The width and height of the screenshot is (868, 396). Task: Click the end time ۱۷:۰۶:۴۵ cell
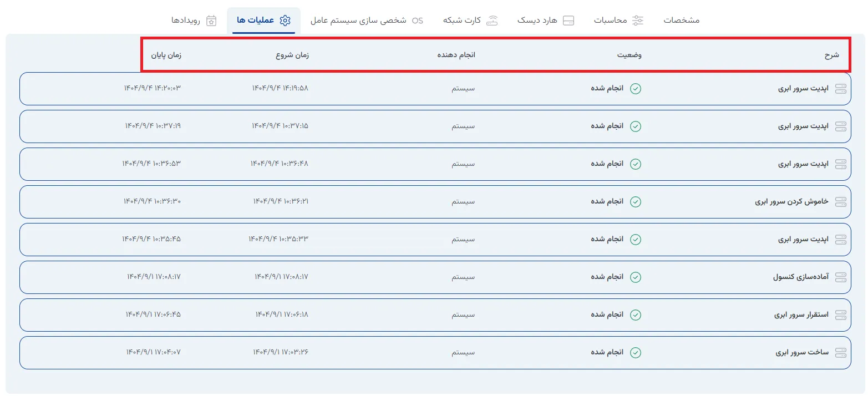153,315
